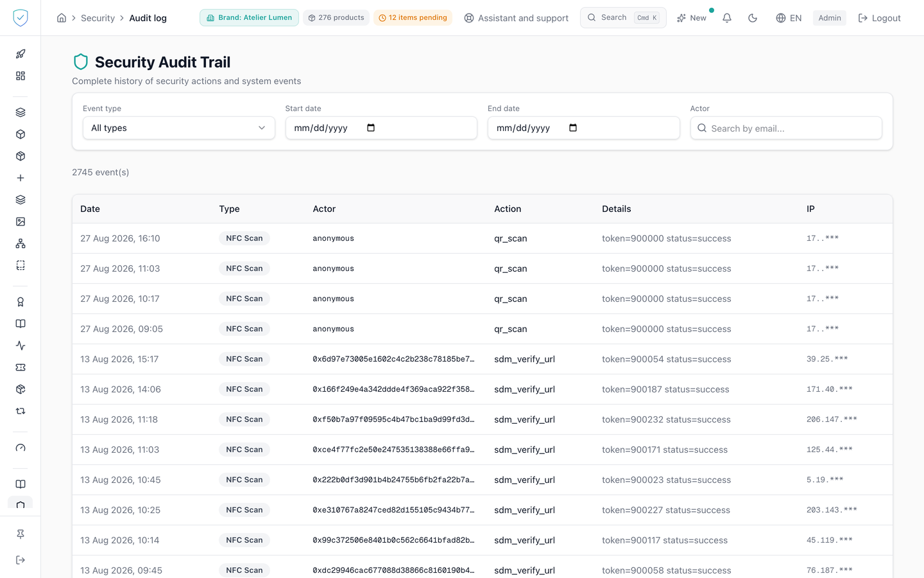The width and height of the screenshot is (924, 578).
Task: Toggle dark mode with moon icon
Action: pyautogui.click(x=753, y=18)
